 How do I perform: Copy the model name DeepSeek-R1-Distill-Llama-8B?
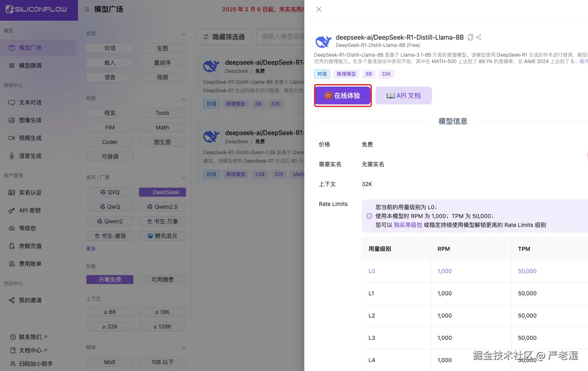point(470,37)
